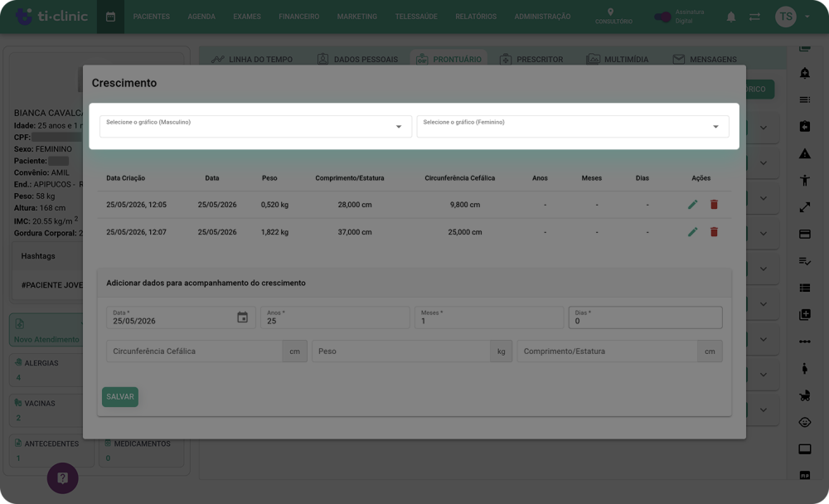Screen dimensions: 829x504
Task: Open the Selecione o gráfico (Feminino) dropdown
Action: click(573, 126)
